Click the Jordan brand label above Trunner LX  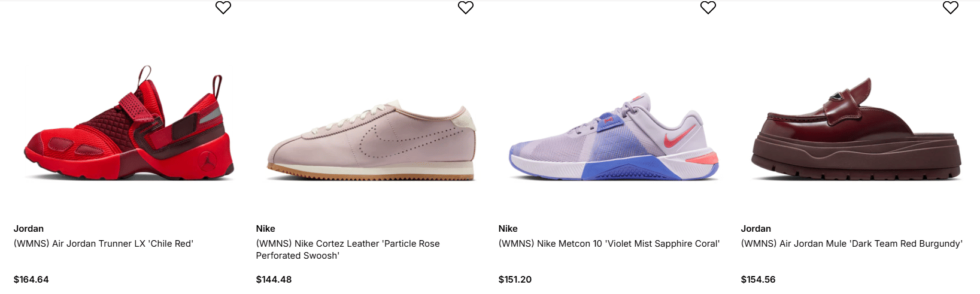pos(29,229)
